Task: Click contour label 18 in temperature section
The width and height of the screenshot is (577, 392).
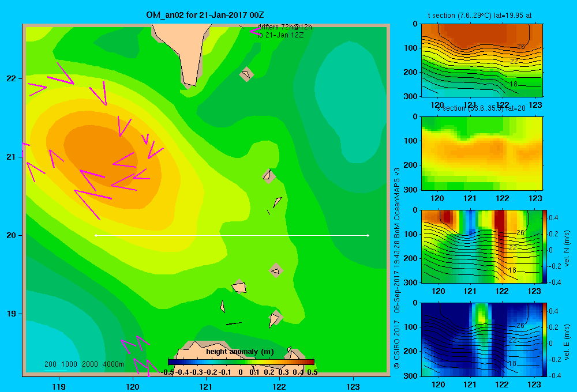Action: (513, 84)
